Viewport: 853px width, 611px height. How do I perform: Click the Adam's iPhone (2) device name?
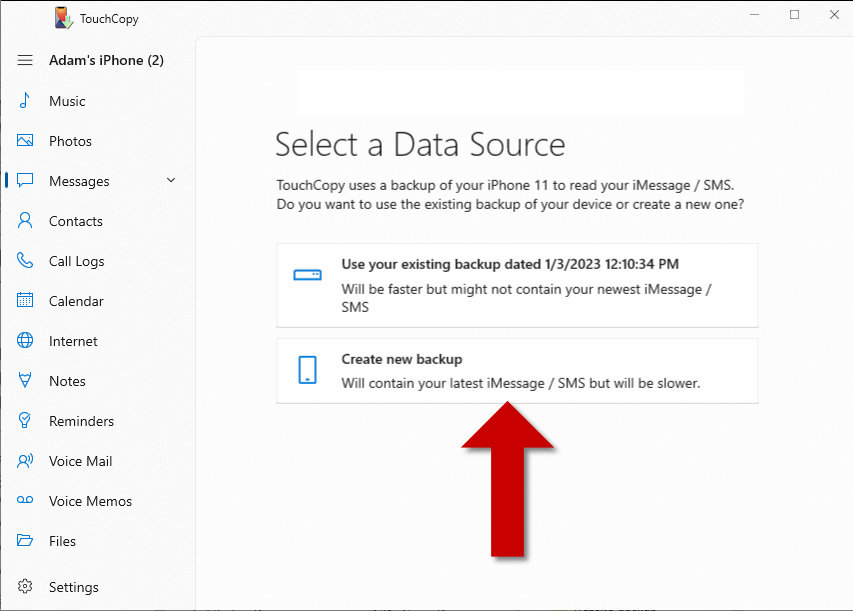click(106, 60)
